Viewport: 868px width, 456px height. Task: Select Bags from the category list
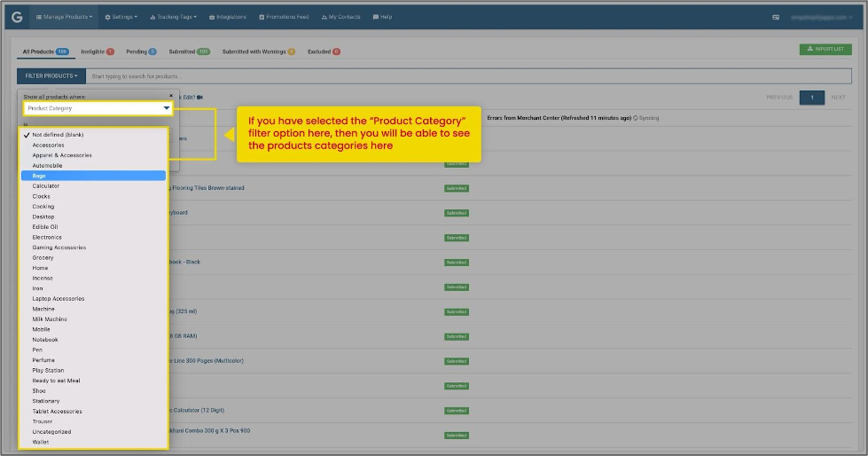(x=93, y=176)
